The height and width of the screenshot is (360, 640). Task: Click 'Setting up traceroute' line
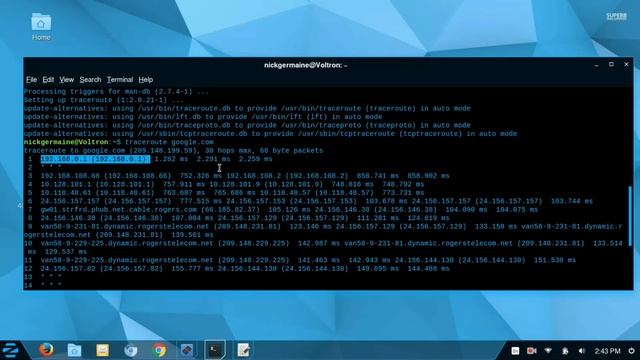coord(104,100)
